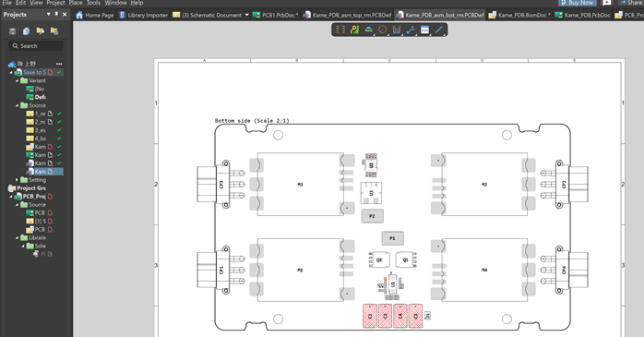644x337 pixels.
Task: Open the Projects panel dropdown arrow
Action: click(x=49, y=14)
